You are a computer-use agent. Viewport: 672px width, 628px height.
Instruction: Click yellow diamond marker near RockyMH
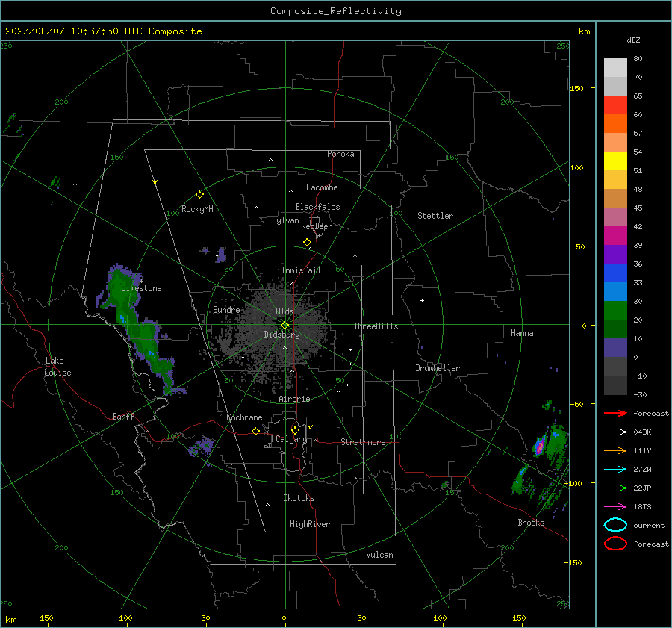pos(199,195)
